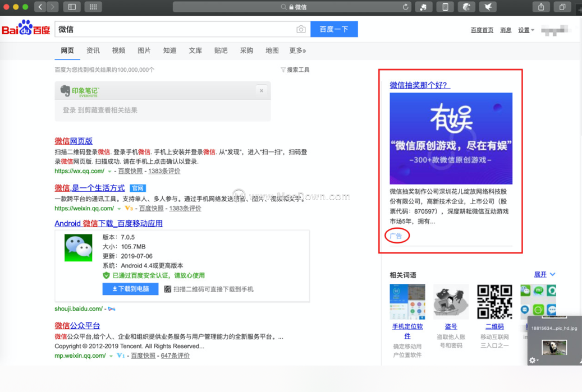Viewport: 582px width, 392px height.
Task: Click the 下载到电脑 download button
Action: (x=130, y=289)
